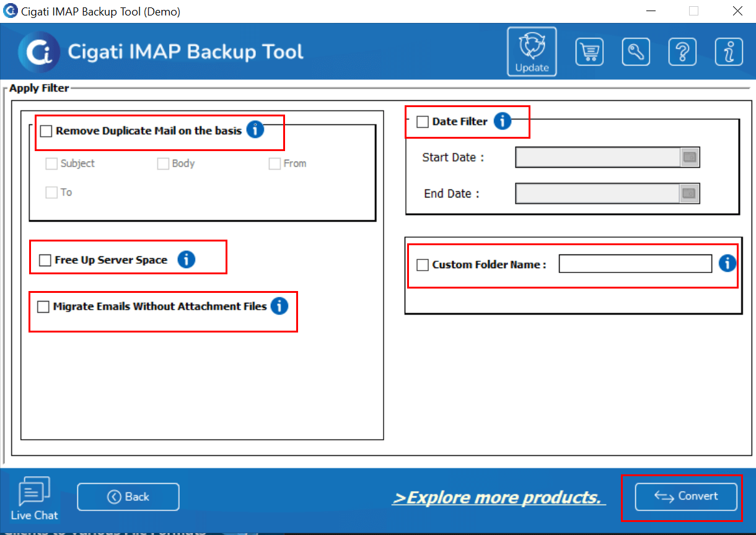This screenshot has width=756, height=535.
Task: Click the Cigati logo in header
Action: pos(39,52)
